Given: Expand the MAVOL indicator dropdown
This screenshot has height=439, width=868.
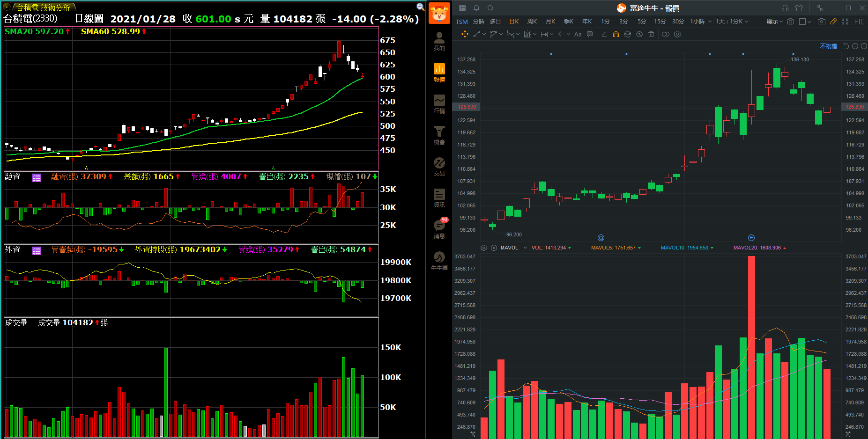Looking at the screenshot, I should [x=525, y=248].
